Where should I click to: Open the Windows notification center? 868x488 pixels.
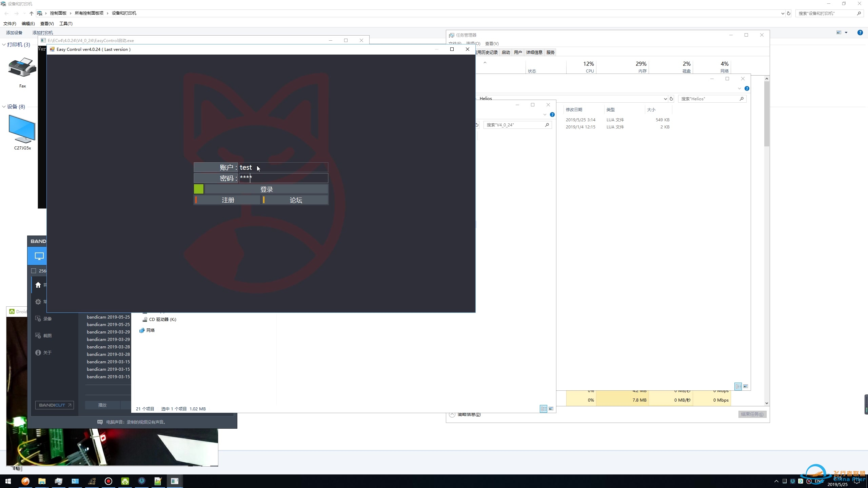[x=857, y=481]
